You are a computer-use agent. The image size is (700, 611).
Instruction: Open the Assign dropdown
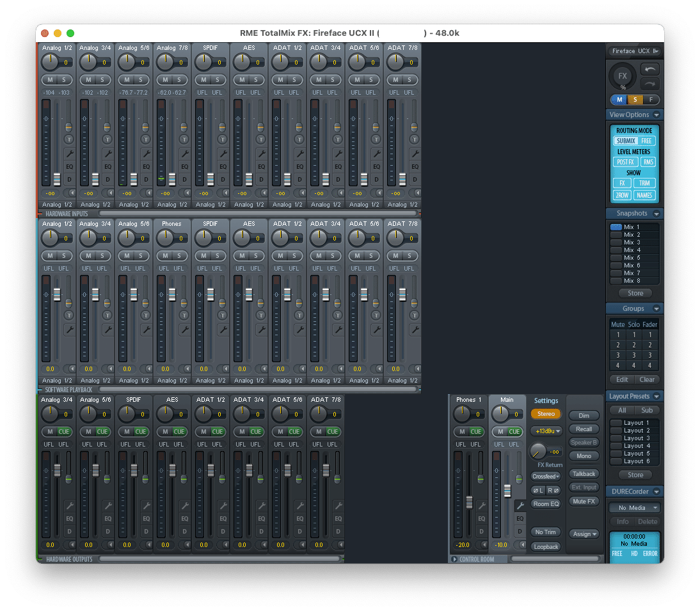pos(585,534)
